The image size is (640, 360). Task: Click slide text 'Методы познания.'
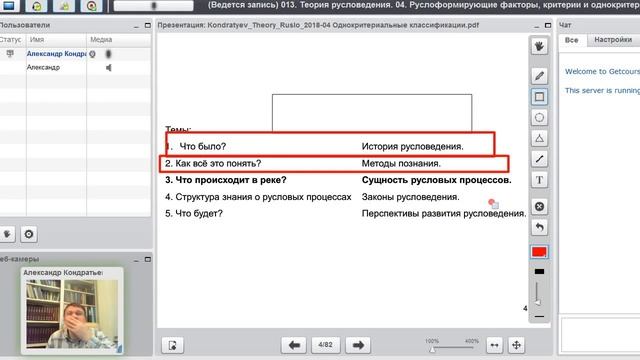pos(401,164)
